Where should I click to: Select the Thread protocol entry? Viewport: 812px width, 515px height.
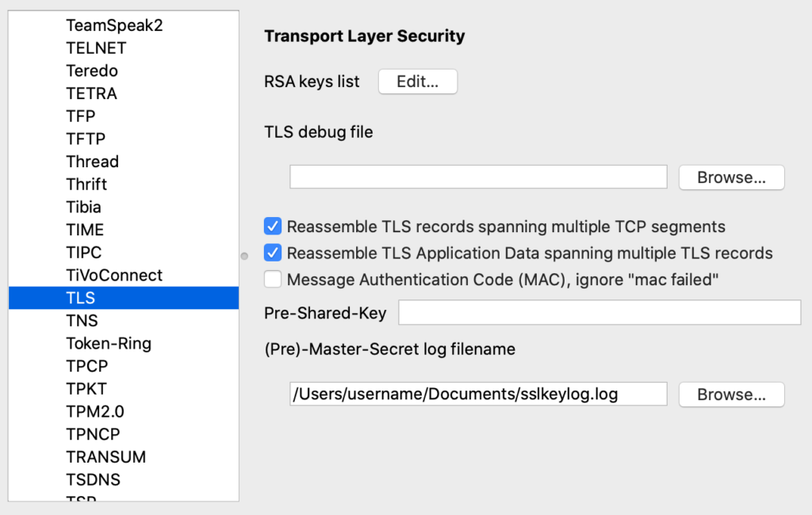pyautogui.click(x=92, y=161)
